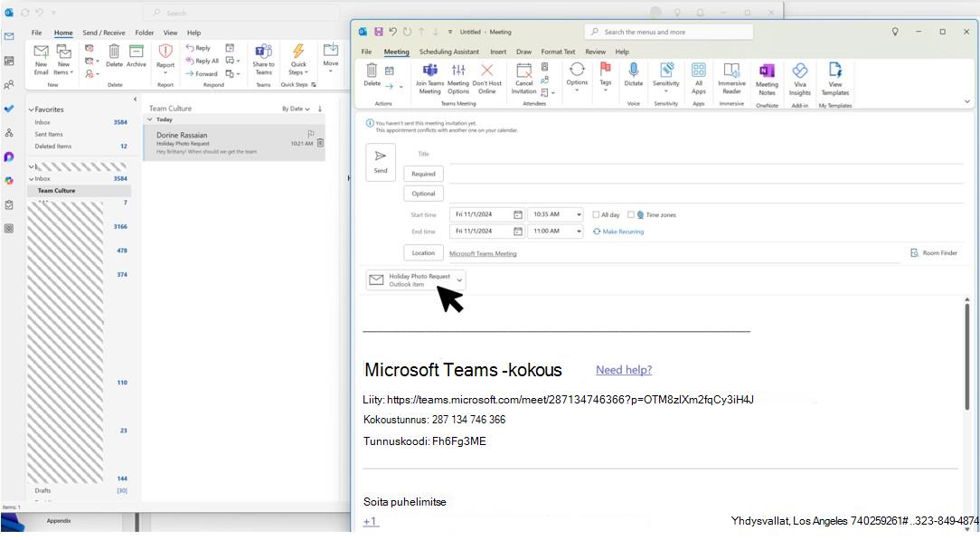This screenshot has width=980, height=540.
Task: Open To Do checkmark in left navigation bar
Action: coord(9,109)
